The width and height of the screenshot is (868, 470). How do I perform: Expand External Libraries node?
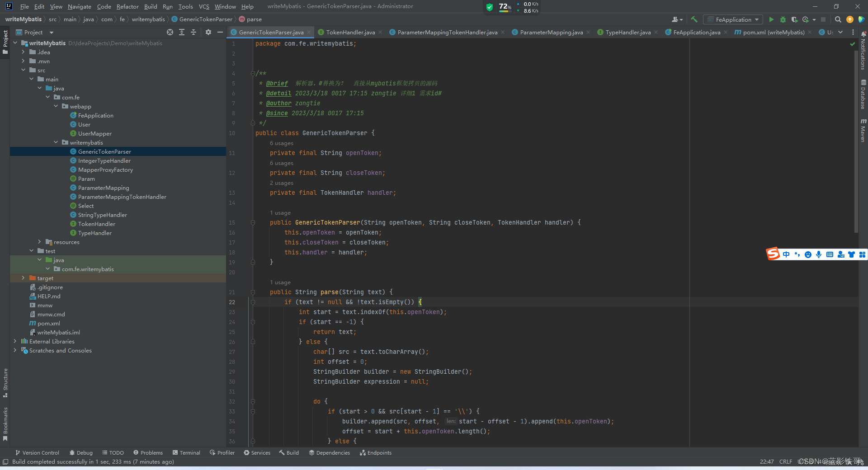click(15, 341)
